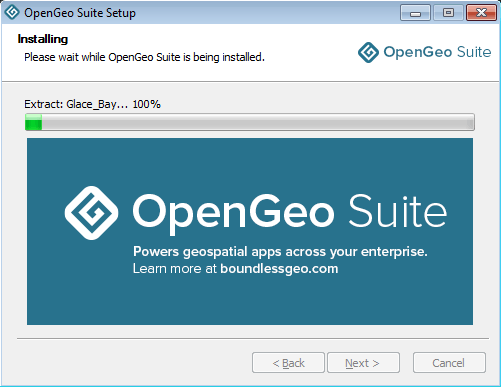
Task: Click the Next > button
Action: coord(363,363)
